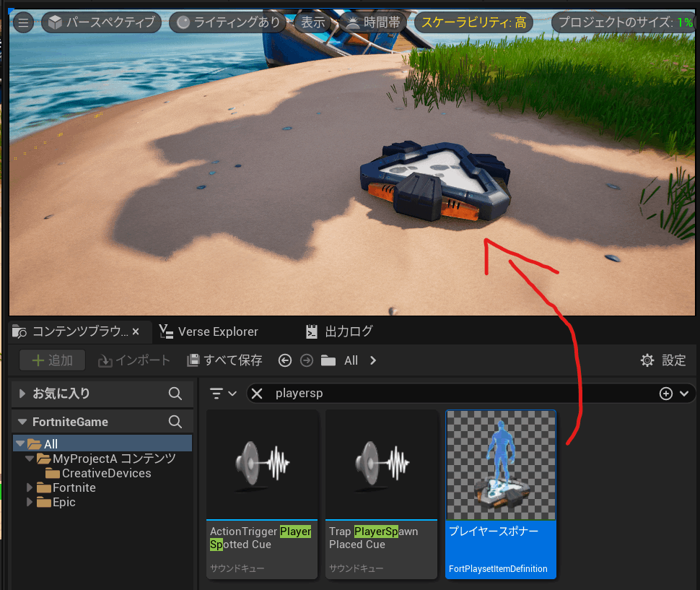Go back in content browser history
The height and width of the screenshot is (590, 700).
click(x=285, y=360)
